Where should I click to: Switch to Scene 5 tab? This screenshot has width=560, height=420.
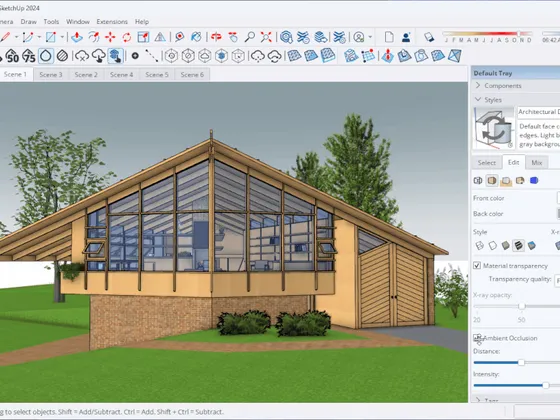157,75
